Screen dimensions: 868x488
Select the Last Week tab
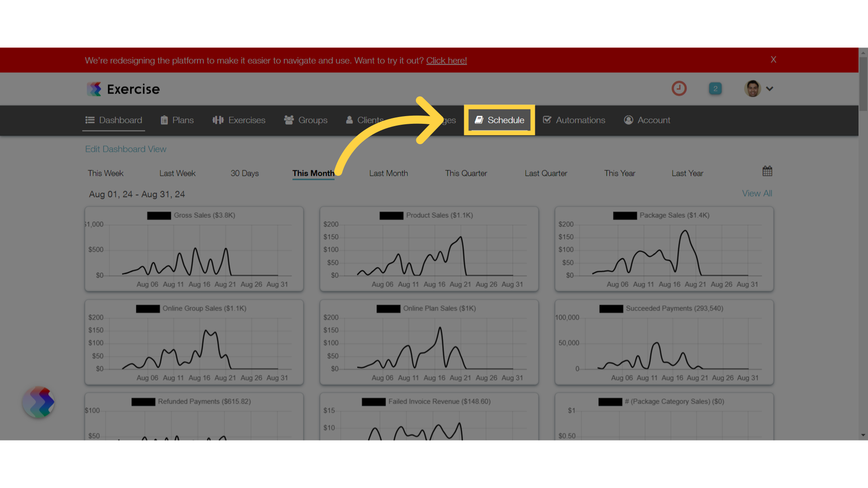(x=177, y=173)
